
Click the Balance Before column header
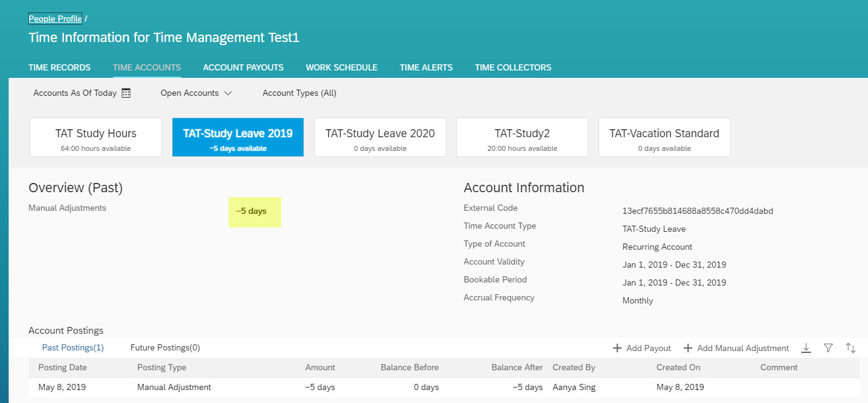click(x=410, y=367)
